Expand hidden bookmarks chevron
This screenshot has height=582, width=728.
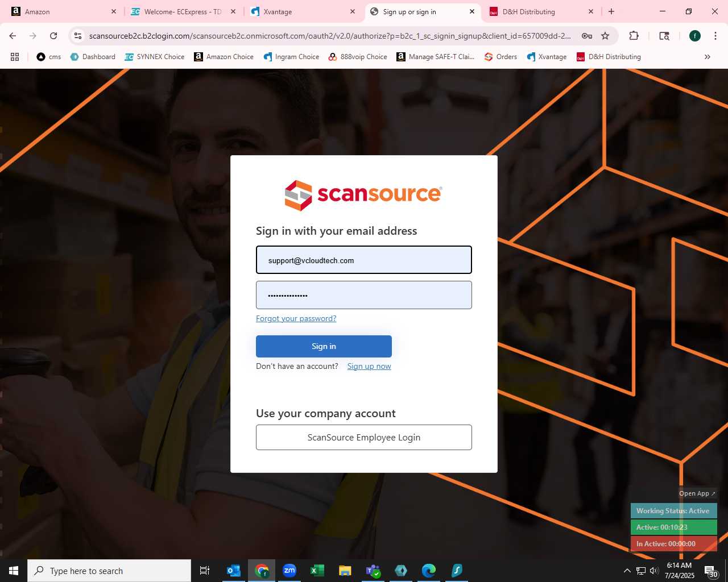pyautogui.click(x=708, y=57)
